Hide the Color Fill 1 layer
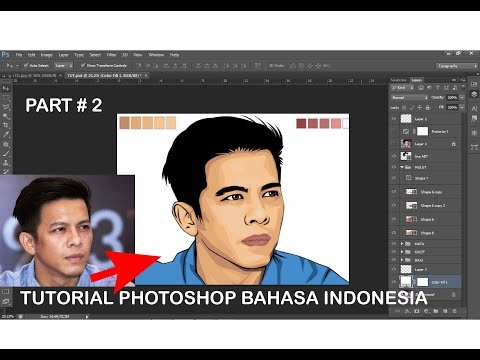The height and width of the screenshot is (360, 480). pos(394,282)
